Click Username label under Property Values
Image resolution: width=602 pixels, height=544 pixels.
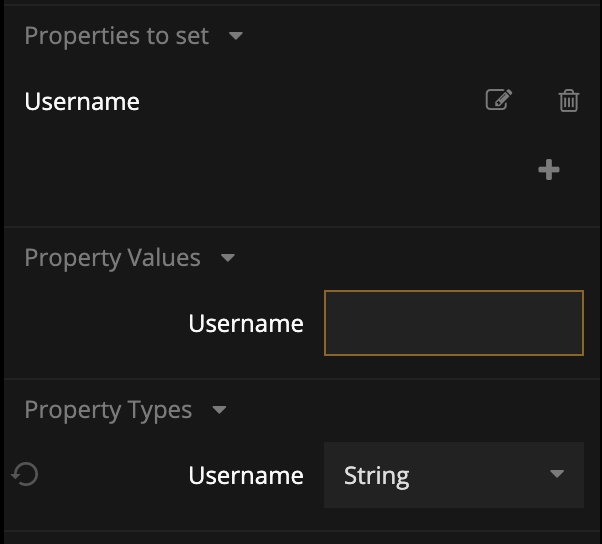click(245, 324)
